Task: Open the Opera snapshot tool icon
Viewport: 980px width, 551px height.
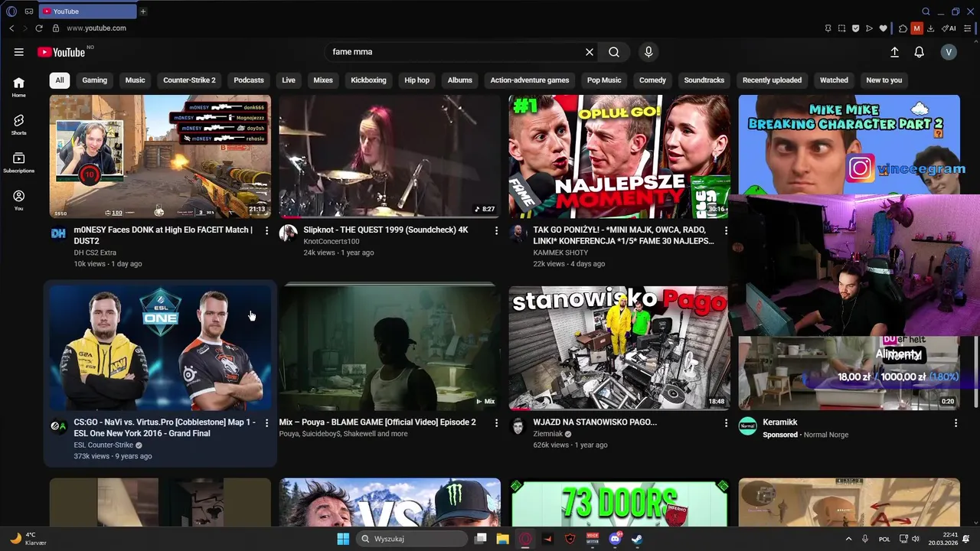Action: pyautogui.click(x=841, y=28)
